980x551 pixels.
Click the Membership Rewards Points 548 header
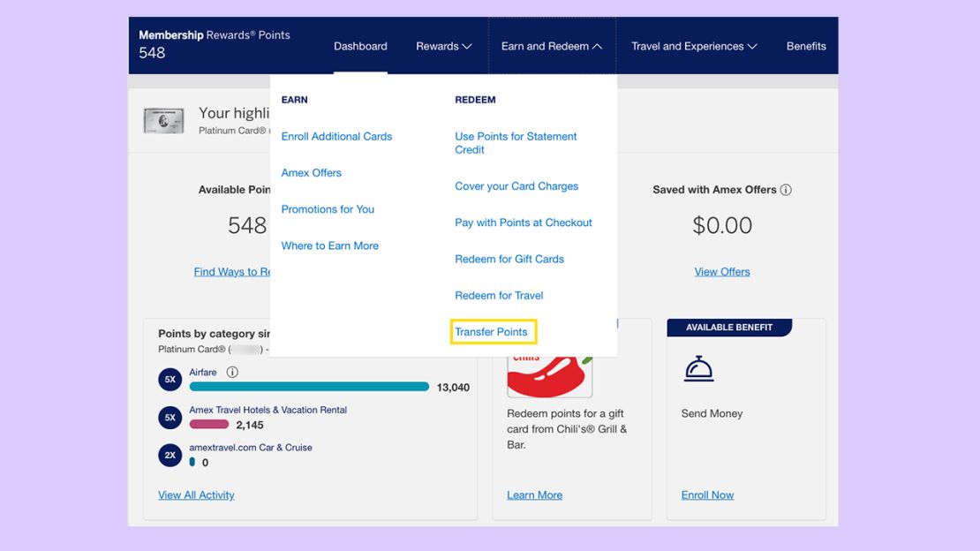point(215,44)
